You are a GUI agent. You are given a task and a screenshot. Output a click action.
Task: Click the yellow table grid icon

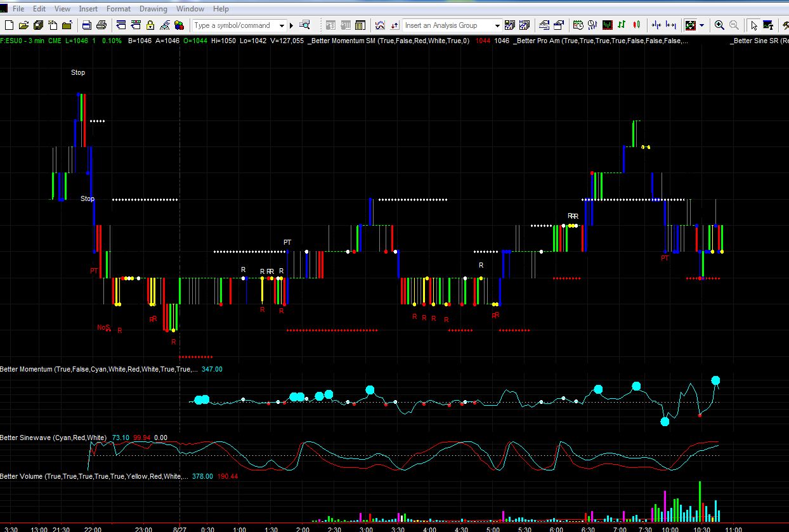(x=360, y=25)
